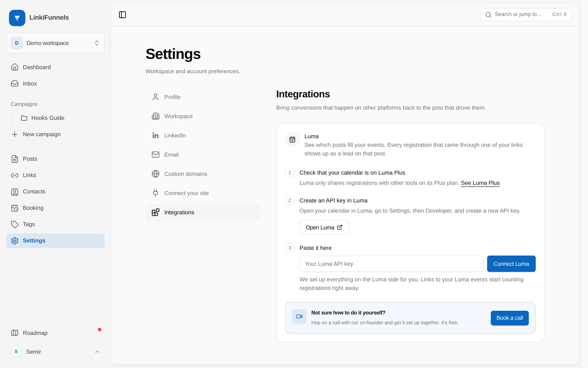588x368 pixels.
Task: Click the Ctrl K shortcut hint
Action: click(x=560, y=14)
